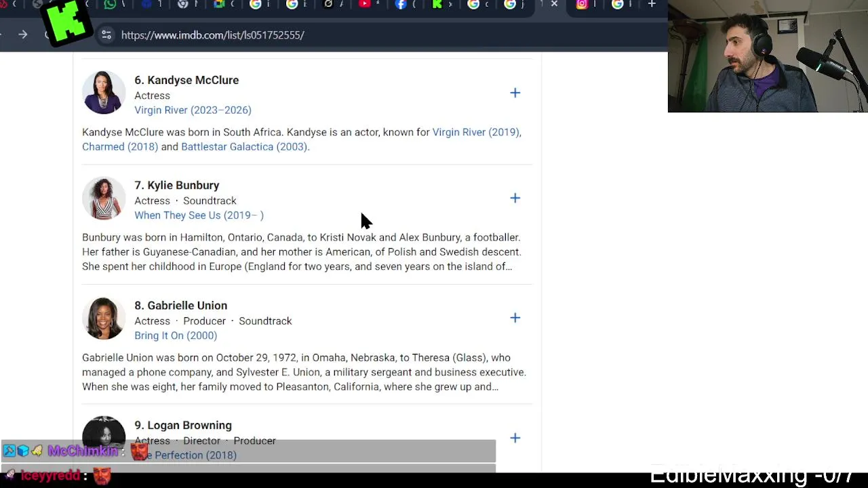Add Gabrielle Union with the plus icon
868x488 pixels.
point(515,318)
